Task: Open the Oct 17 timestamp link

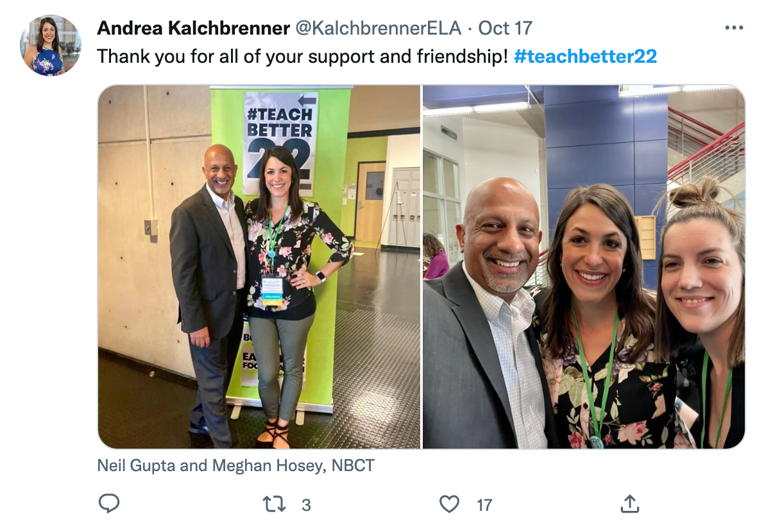Action: pos(505,28)
